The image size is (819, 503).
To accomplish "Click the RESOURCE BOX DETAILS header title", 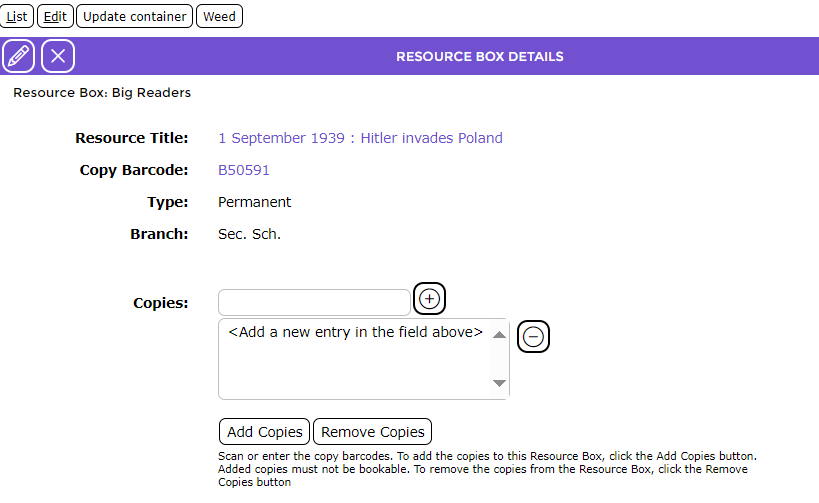I will [479, 56].
